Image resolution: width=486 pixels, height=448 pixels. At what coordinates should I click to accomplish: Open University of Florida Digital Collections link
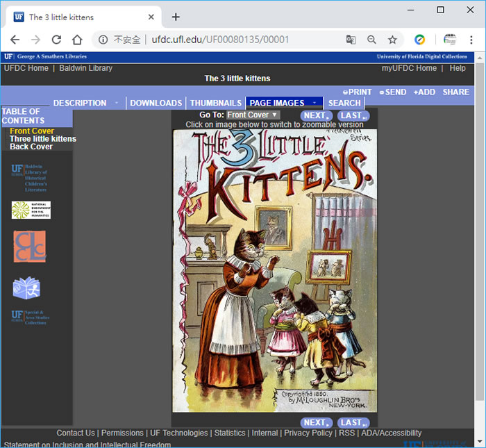422,56
